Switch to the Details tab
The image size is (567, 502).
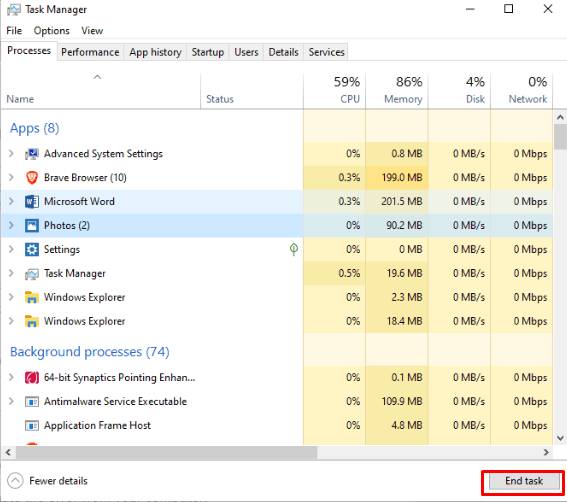pyautogui.click(x=283, y=52)
